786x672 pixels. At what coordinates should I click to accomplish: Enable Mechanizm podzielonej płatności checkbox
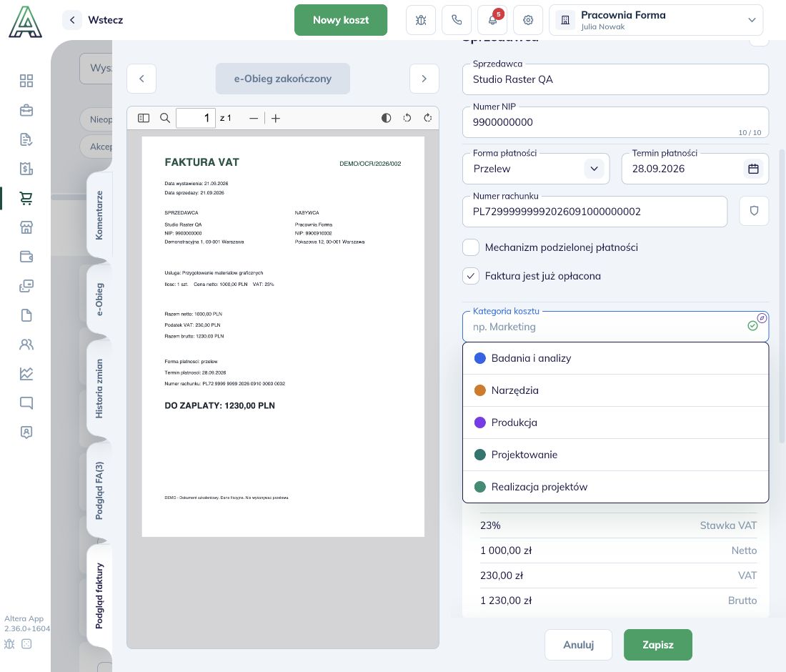pos(471,247)
